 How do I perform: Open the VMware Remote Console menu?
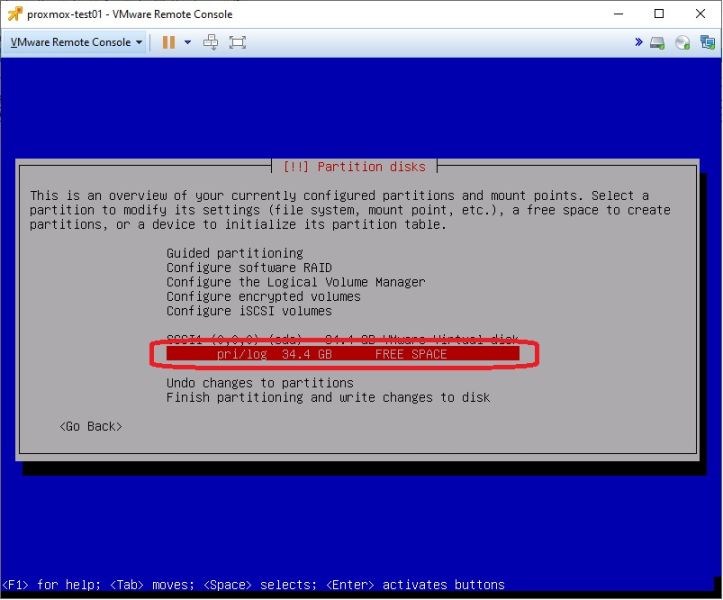click(x=76, y=42)
